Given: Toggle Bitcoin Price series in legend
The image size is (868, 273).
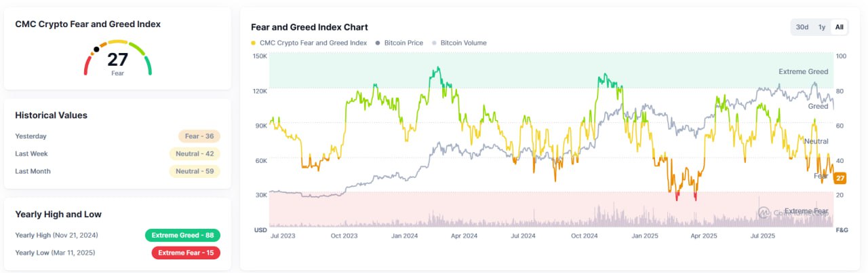Looking at the screenshot, I should (x=403, y=43).
